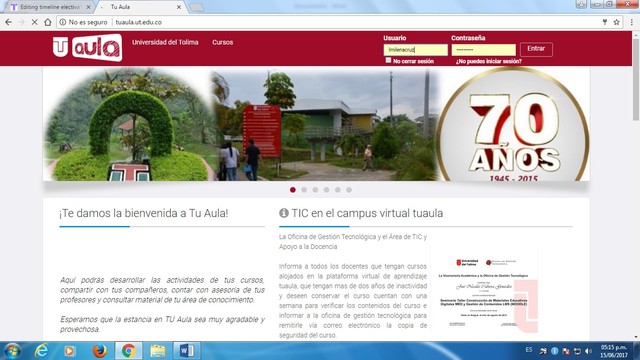The height and width of the screenshot is (360, 640).
Task: Click the taskbar clock and date
Action: point(613,351)
